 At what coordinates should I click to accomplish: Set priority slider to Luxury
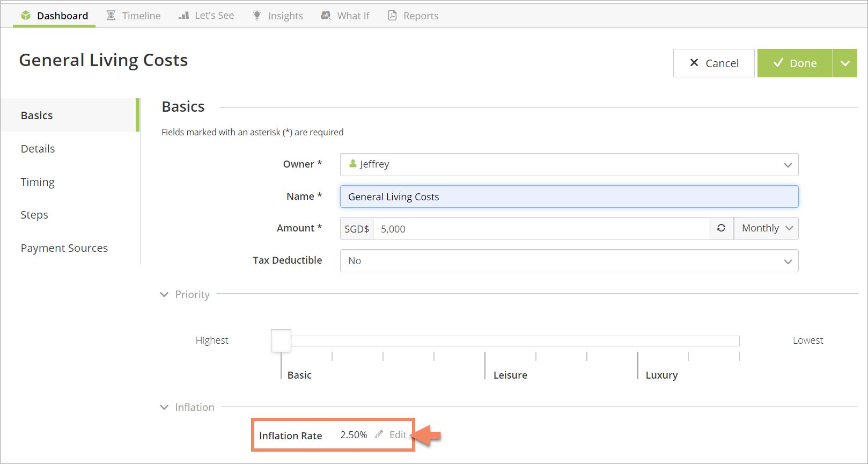[661, 375]
